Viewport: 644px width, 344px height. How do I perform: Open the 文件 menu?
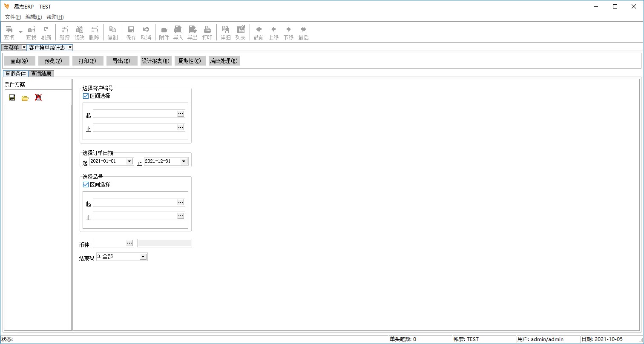pyautogui.click(x=13, y=17)
